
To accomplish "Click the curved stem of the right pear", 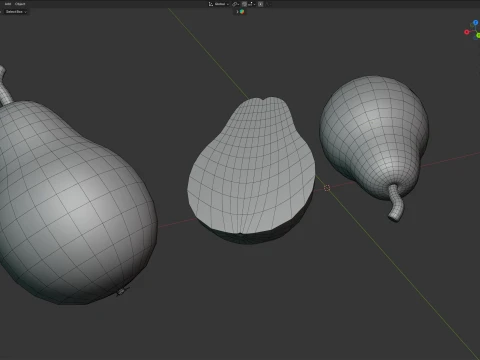I will [x=395, y=203].
